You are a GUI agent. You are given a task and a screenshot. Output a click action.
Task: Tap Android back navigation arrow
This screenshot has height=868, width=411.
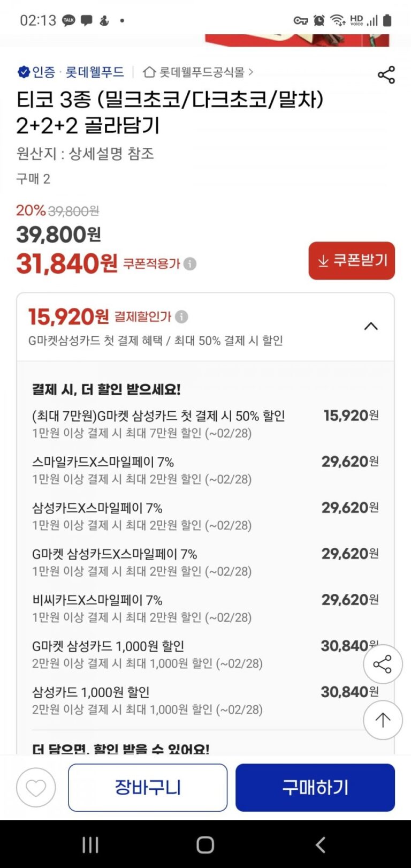(x=320, y=845)
